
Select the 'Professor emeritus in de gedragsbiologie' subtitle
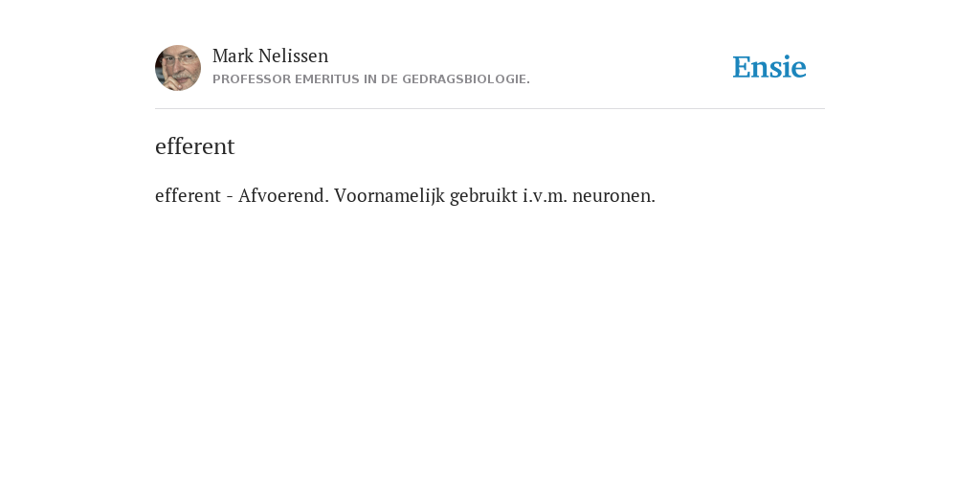371,79
